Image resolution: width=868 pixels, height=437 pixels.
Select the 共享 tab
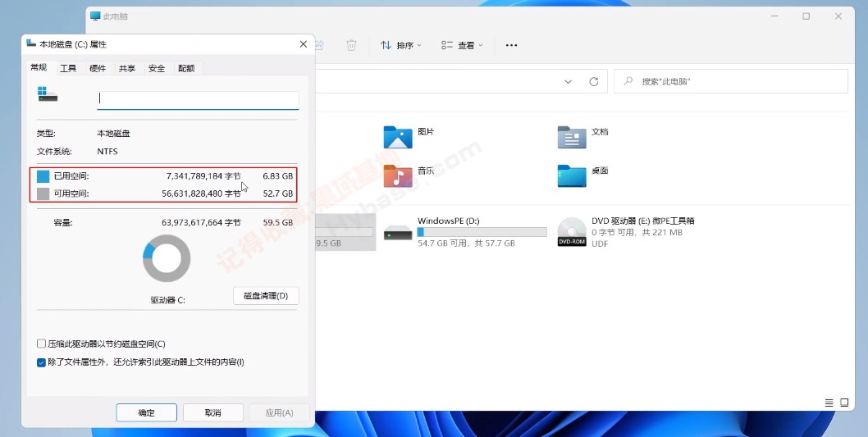tap(127, 69)
